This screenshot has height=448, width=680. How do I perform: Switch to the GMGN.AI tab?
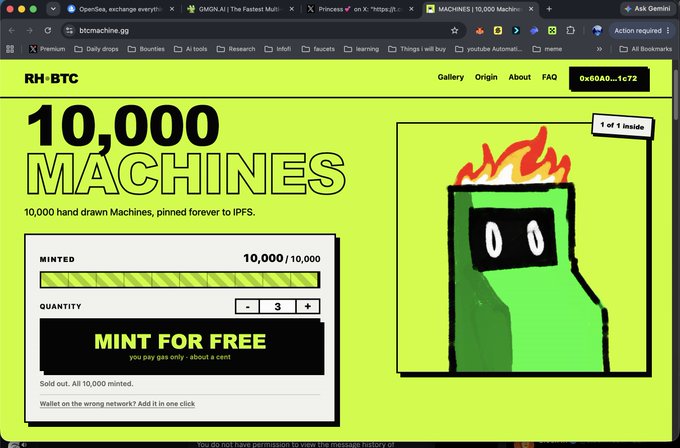point(241,9)
